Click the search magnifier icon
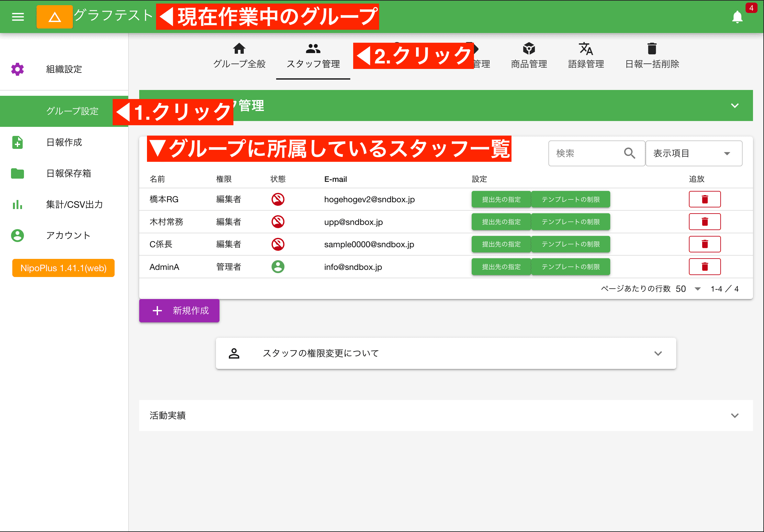 (x=630, y=153)
